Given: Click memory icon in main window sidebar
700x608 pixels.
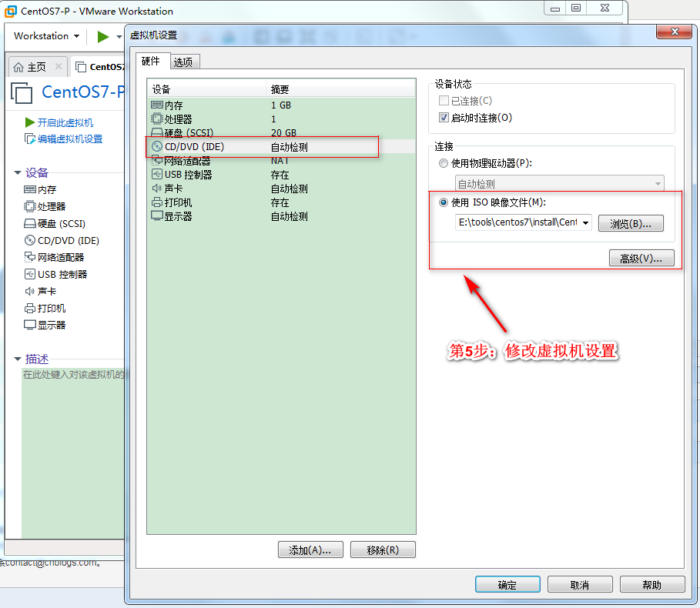Looking at the screenshot, I should click(x=30, y=189).
